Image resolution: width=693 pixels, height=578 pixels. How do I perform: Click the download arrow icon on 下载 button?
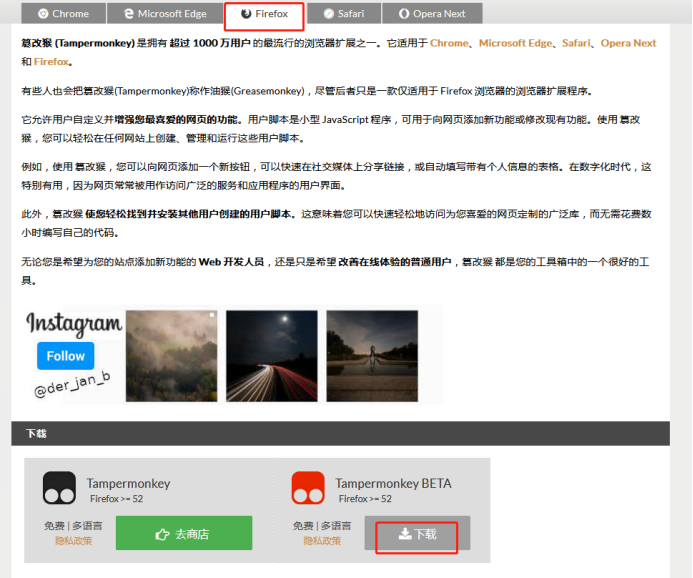tap(405, 534)
